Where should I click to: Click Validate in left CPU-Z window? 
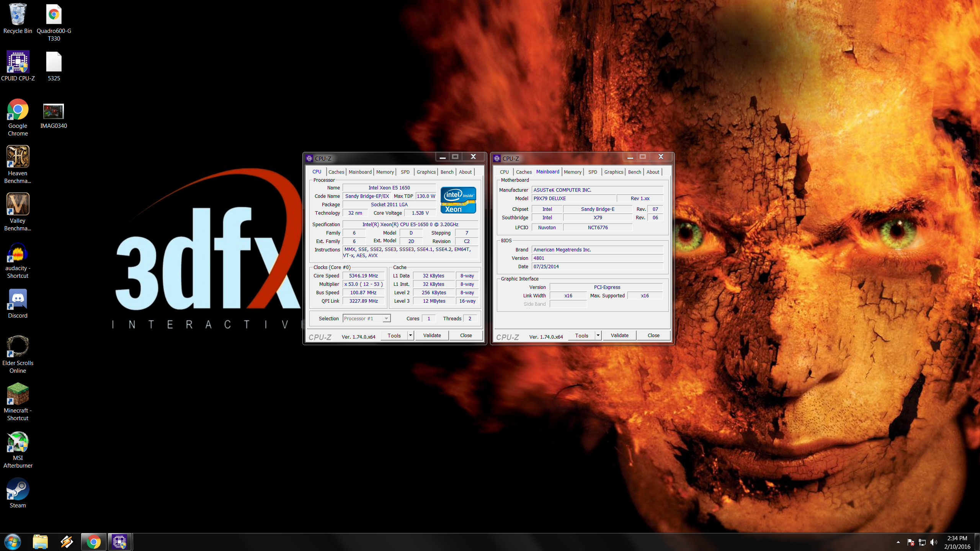(x=432, y=336)
